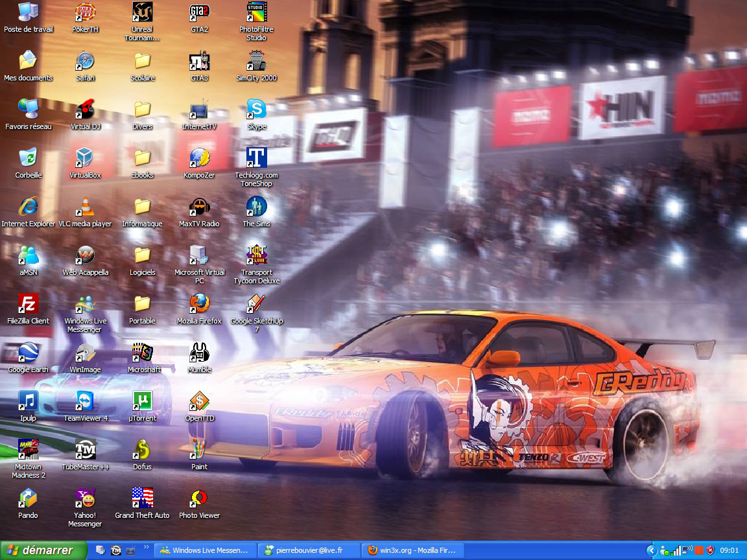This screenshot has width=747, height=560.
Task: Click the Google Earth shortcut
Action: (x=28, y=353)
